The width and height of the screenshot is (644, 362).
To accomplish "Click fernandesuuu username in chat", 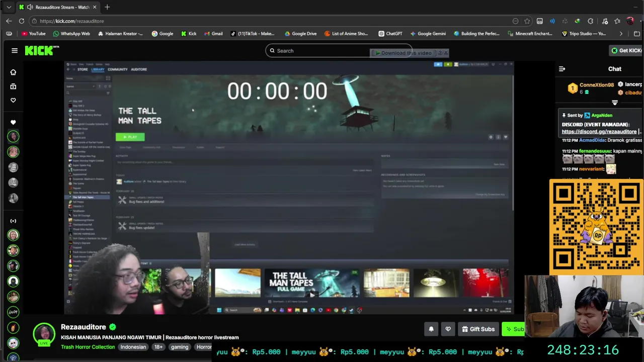I will point(595,151).
